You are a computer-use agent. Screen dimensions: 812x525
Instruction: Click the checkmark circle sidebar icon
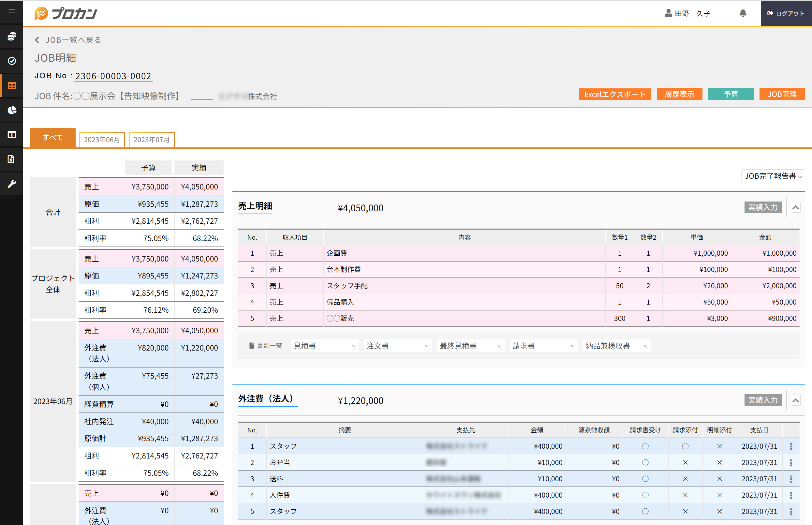(x=12, y=61)
